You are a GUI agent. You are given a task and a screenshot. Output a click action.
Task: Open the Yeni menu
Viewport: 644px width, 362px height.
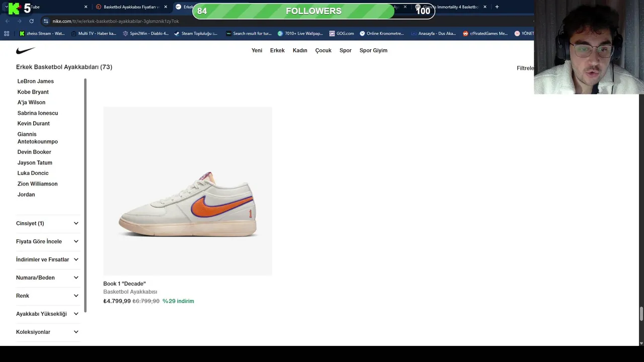pyautogui.click(x=257, y=50)
